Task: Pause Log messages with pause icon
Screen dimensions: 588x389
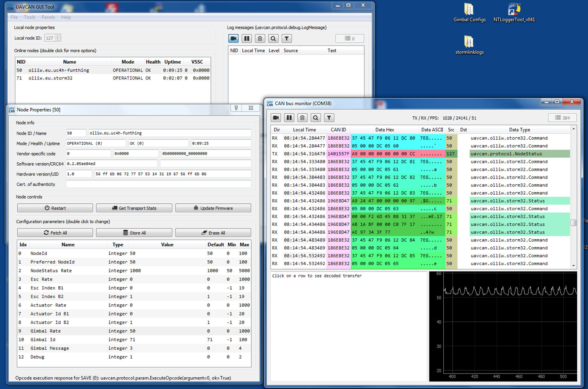Action: click(247, 38)
